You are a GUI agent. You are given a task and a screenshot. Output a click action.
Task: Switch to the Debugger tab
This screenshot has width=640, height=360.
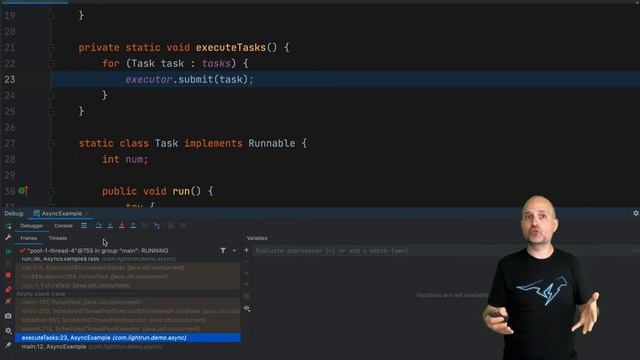(x=31, y=226)
